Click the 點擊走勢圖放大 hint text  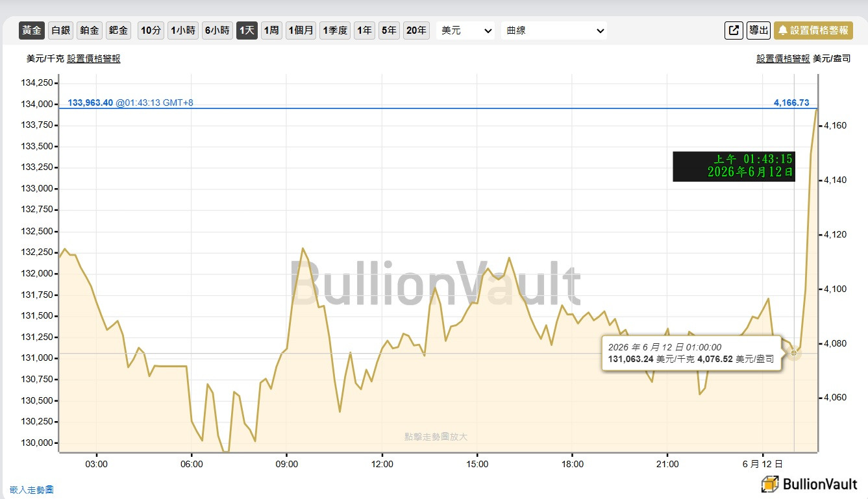point(436,437)
